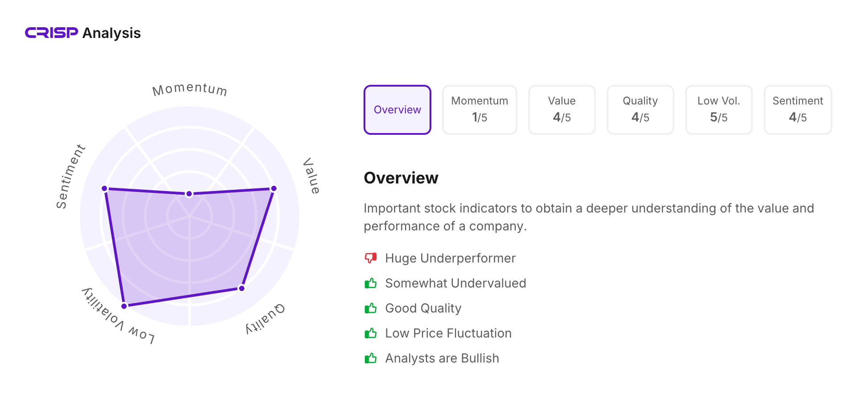The height and width of the screenshot is (400, 868).
Task: Open the Momentum 1/5 tab
Action: (x=479, y=110)
